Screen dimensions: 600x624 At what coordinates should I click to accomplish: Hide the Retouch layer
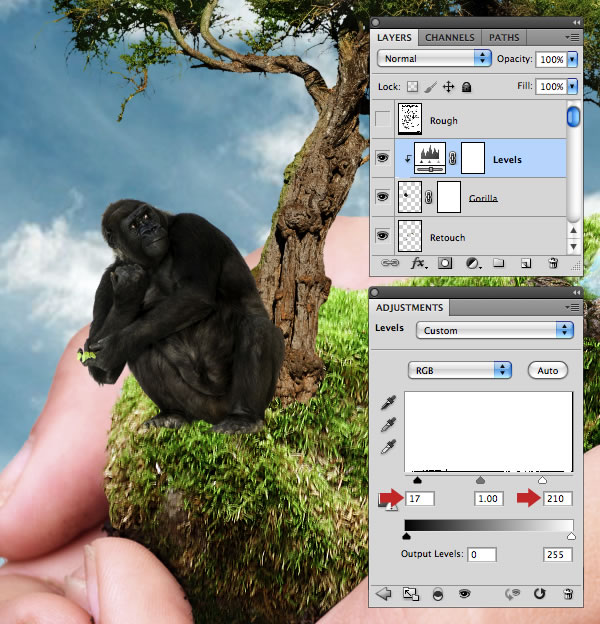pyautogui.click(x=383, y=236)
